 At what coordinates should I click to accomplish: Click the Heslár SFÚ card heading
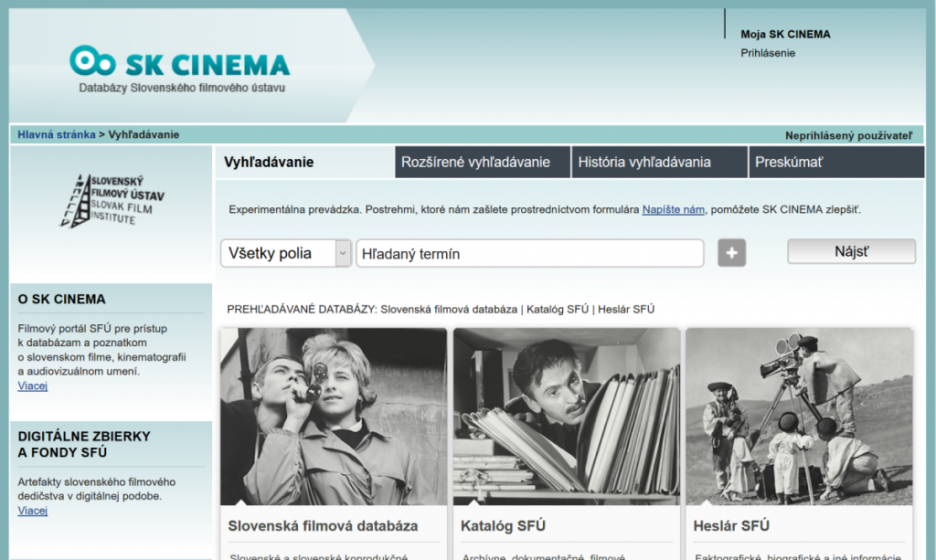pyautogui.click(x=732, y=525)
